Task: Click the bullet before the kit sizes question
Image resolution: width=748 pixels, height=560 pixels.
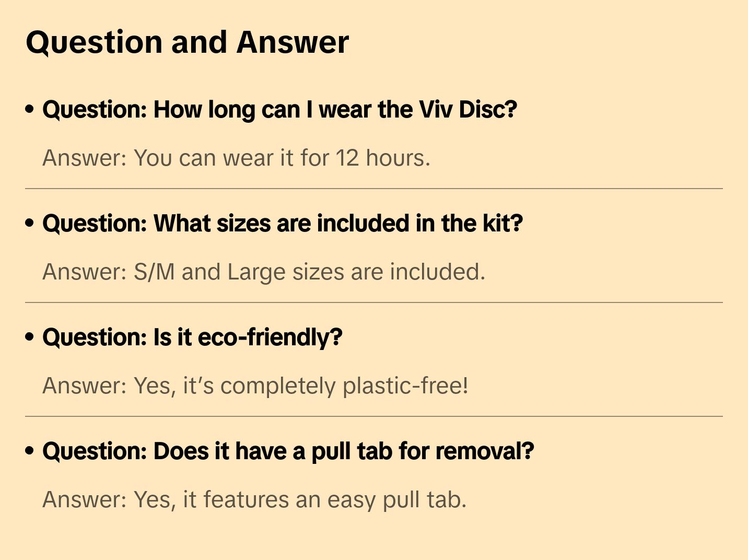Action: (x=30, y=223)
